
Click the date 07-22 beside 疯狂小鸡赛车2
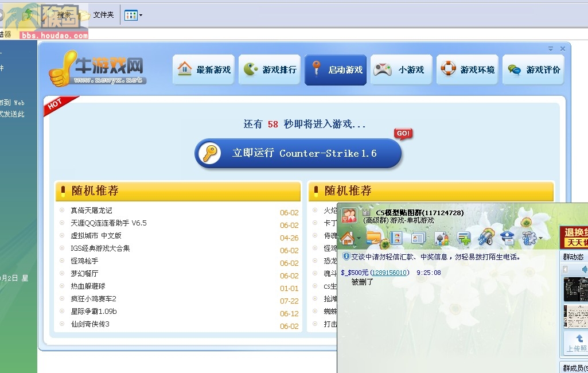(289, 301)
